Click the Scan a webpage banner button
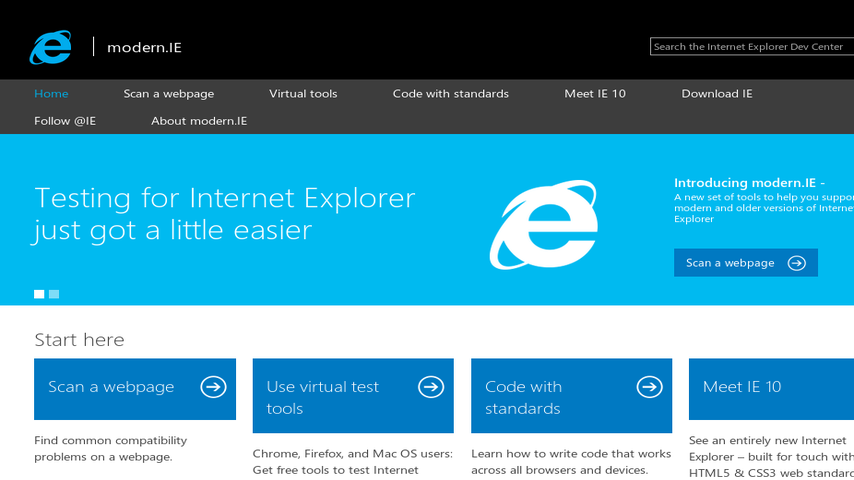This screenshot has height=480, width=854. 746,263
